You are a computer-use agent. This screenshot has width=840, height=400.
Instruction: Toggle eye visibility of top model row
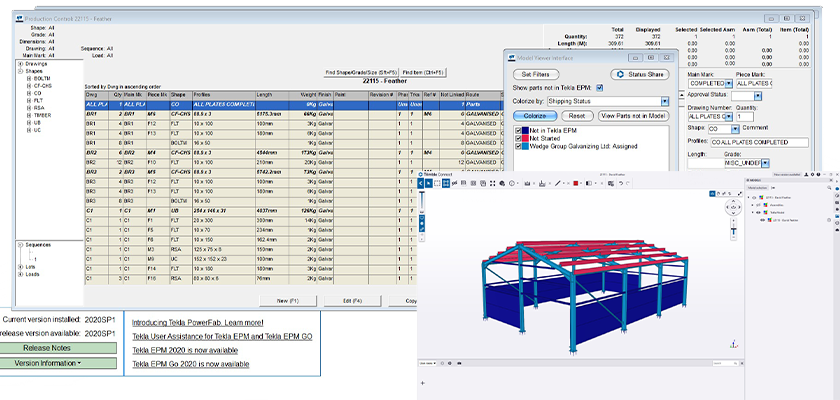[754, 198]
